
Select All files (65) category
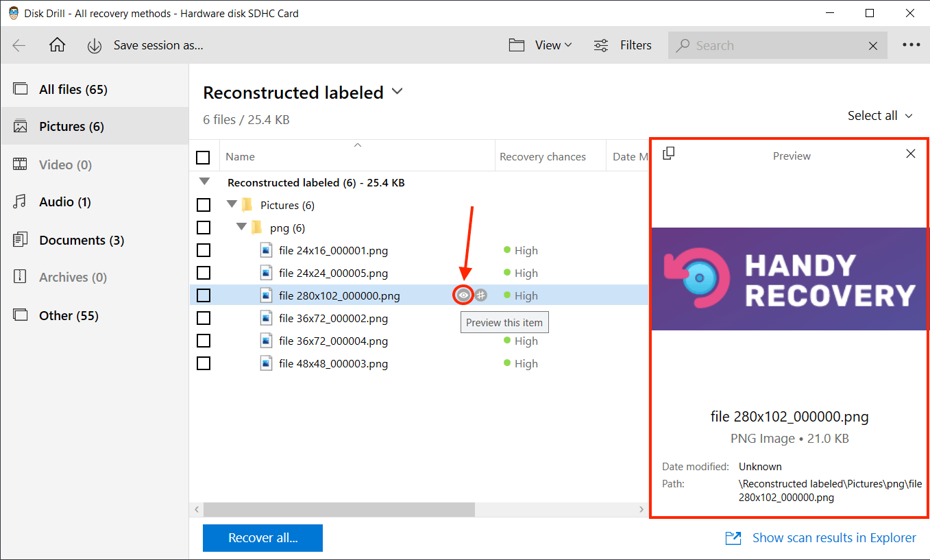(95, 89)
